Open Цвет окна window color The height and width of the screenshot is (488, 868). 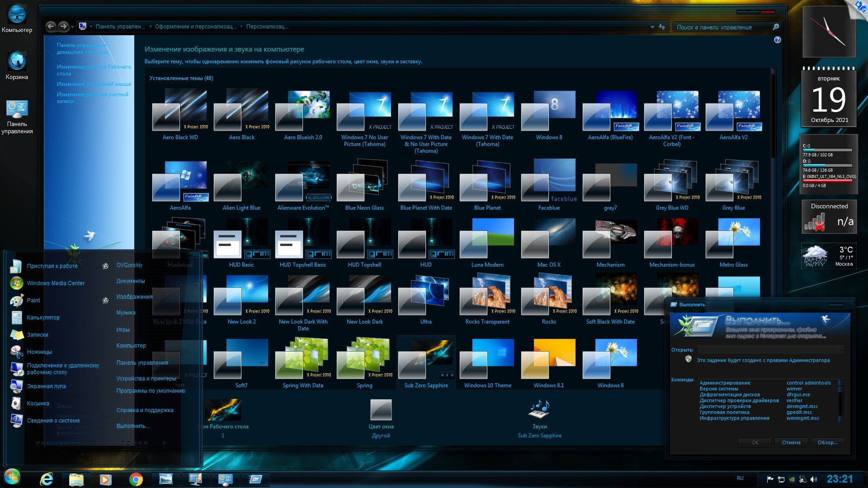[381, 410]
